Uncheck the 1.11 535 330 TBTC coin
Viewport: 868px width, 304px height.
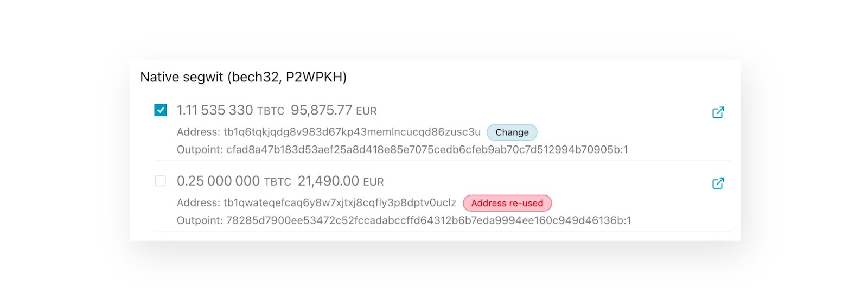tap(161, 110)
